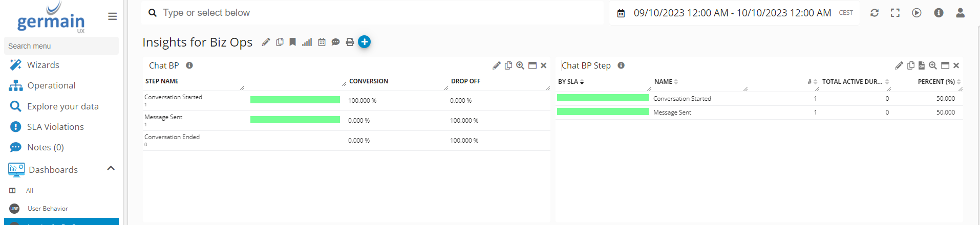Export Chat BP Step as CSV
This screenshot has height=225, width=980.
922,65
